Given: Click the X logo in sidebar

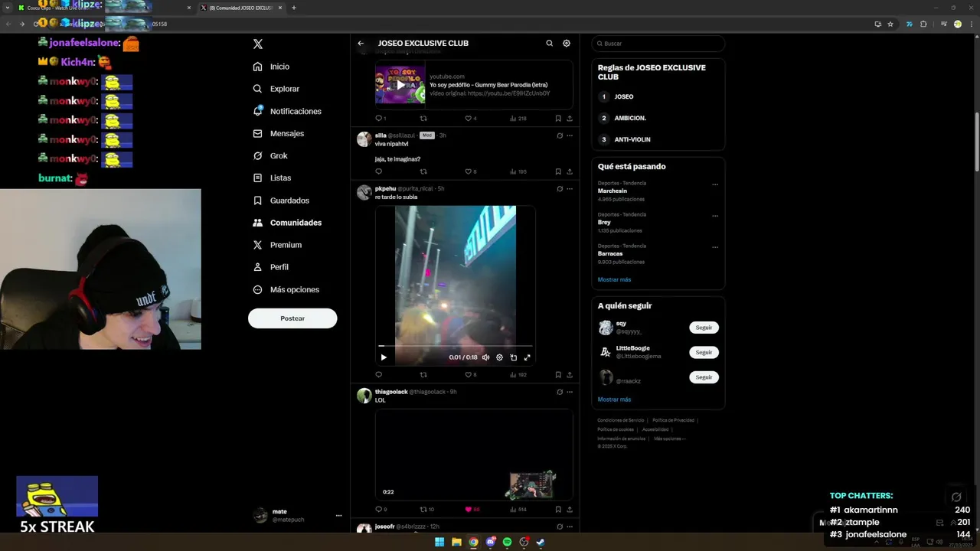Looking at the screenshot, I should point(258,44).
